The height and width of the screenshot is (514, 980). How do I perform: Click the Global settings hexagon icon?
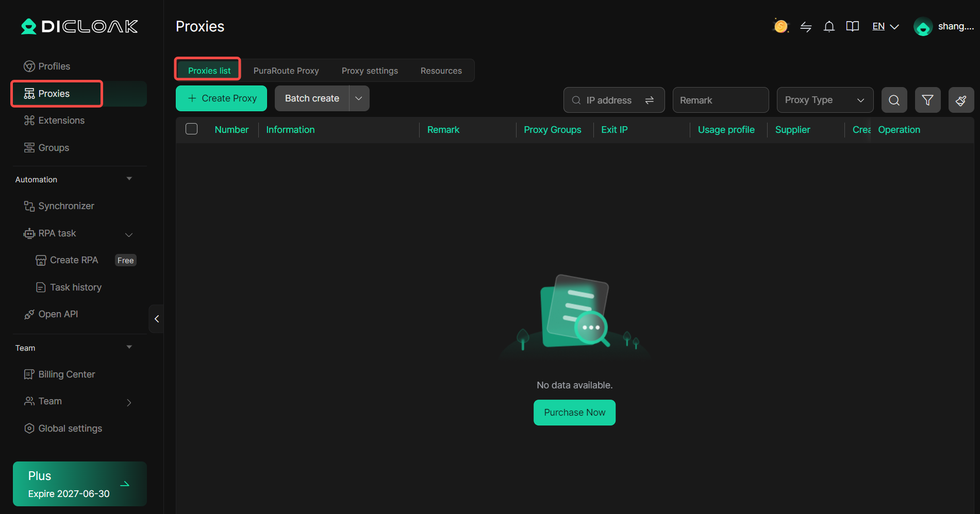(29, 429)
